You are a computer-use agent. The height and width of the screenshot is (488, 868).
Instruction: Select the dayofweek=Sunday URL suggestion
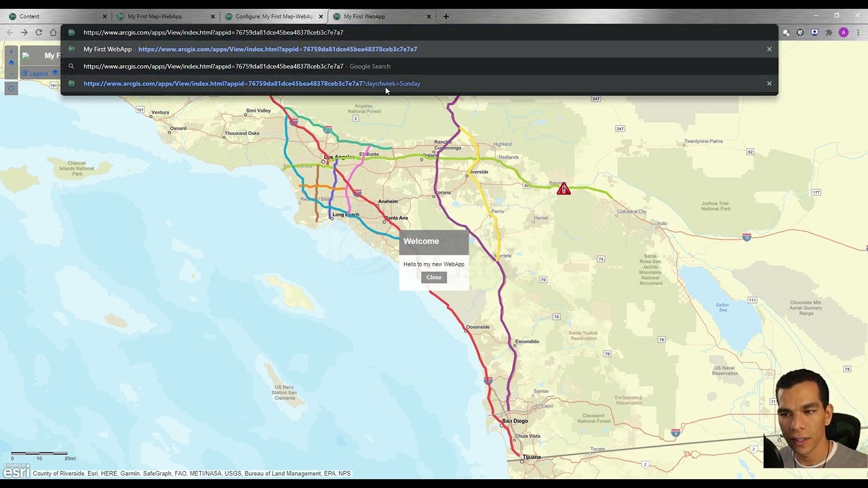[419, 83]
